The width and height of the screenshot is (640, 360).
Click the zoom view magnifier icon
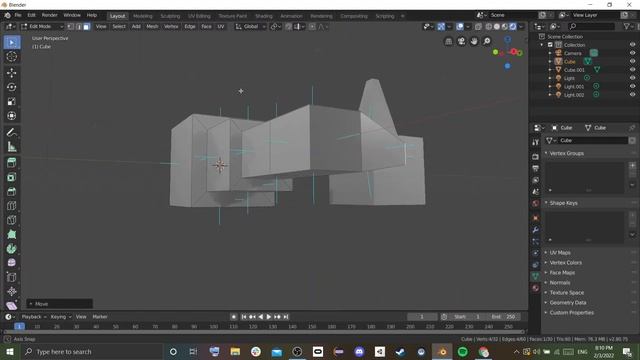coord(487,41)
